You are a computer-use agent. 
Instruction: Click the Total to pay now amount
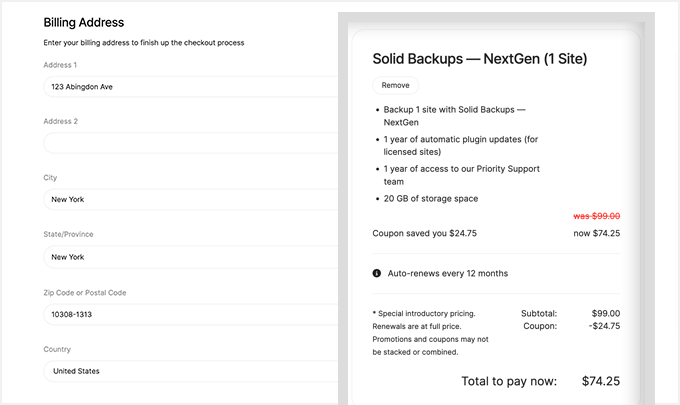tap(601, 381)
